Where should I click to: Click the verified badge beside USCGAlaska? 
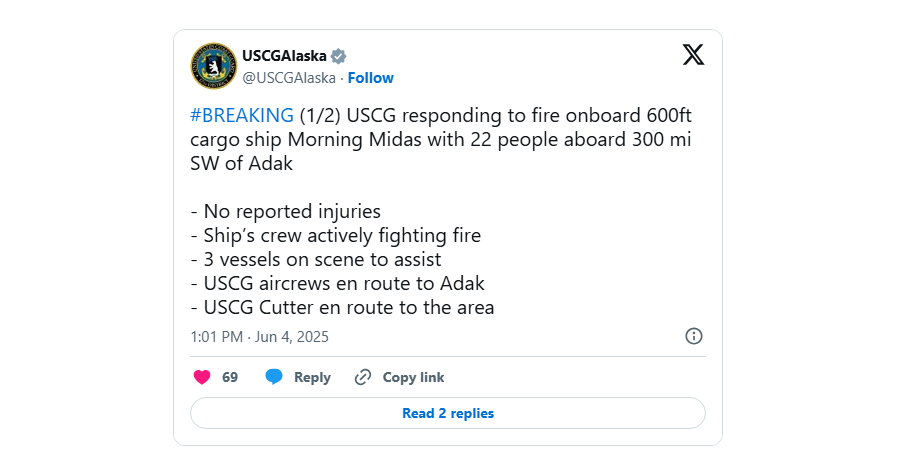click(x=339, y=56)
